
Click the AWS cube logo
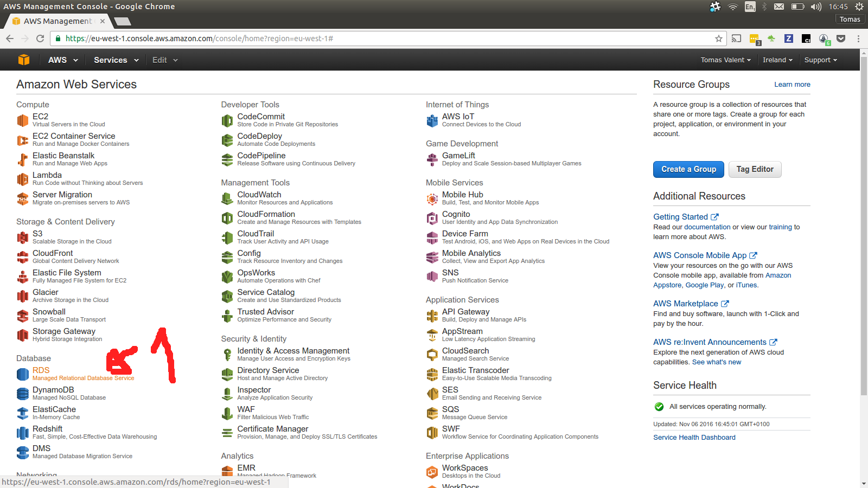pyautogui.click(x=24, y=60)
